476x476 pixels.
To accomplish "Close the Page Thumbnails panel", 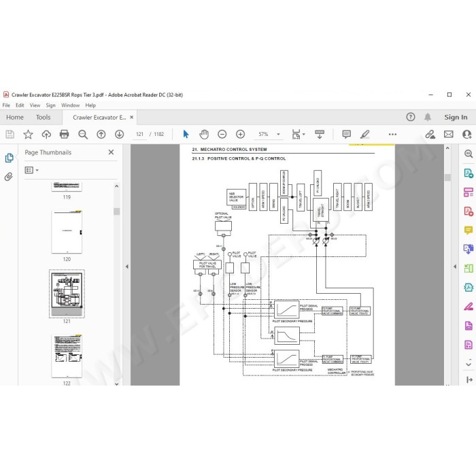I will [111, 152].
